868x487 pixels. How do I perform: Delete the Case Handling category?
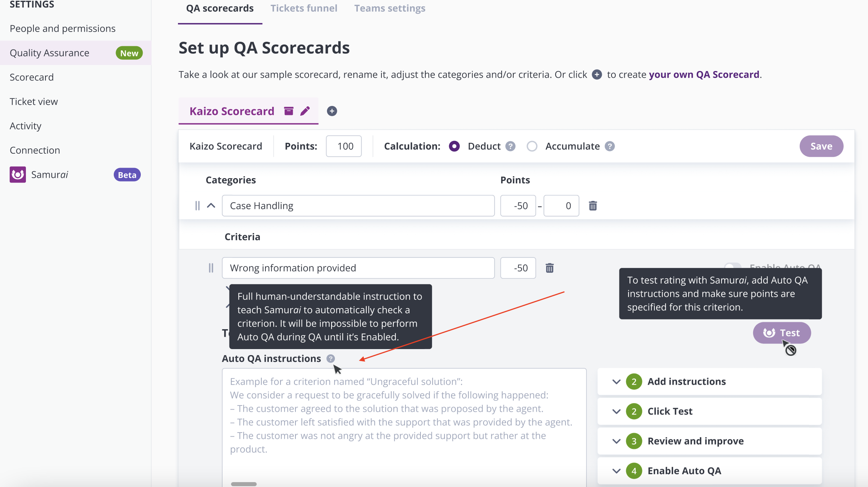593,206
